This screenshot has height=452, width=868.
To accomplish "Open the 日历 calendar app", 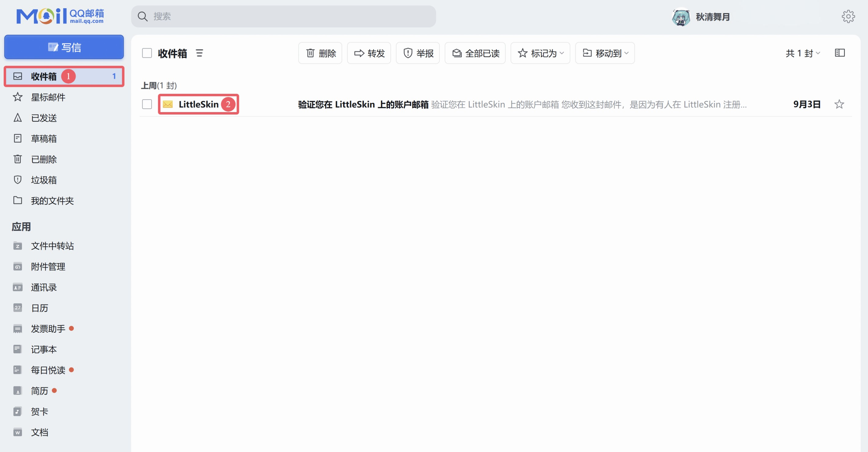I will pos(39,308).
